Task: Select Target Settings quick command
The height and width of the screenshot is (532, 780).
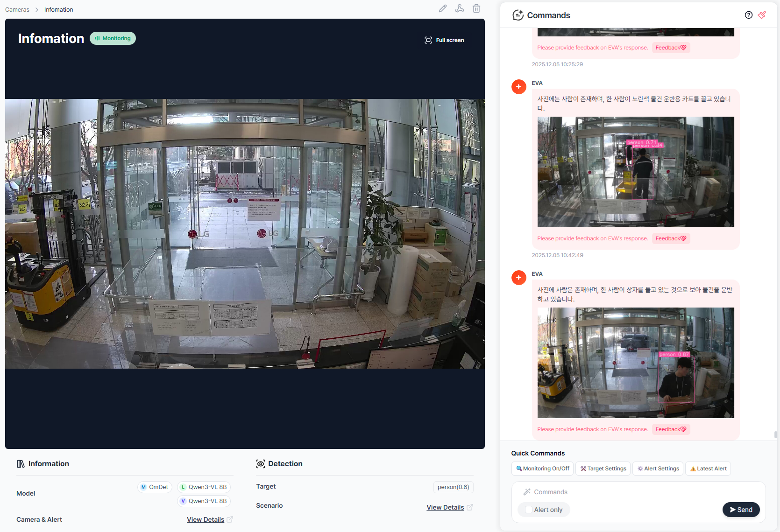Action: click(603, 469)
